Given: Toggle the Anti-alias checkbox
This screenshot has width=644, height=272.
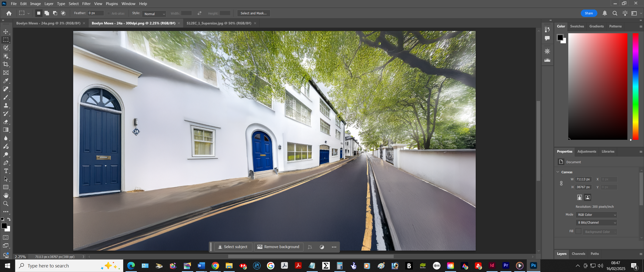Looking at the screenshot, I should [109, 13].
